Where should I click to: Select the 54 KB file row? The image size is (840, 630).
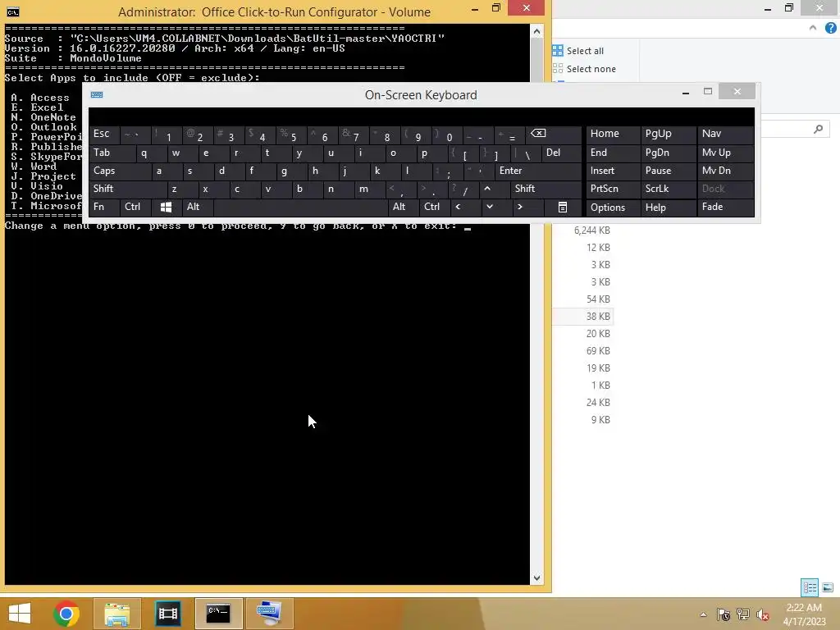point(583,299)
